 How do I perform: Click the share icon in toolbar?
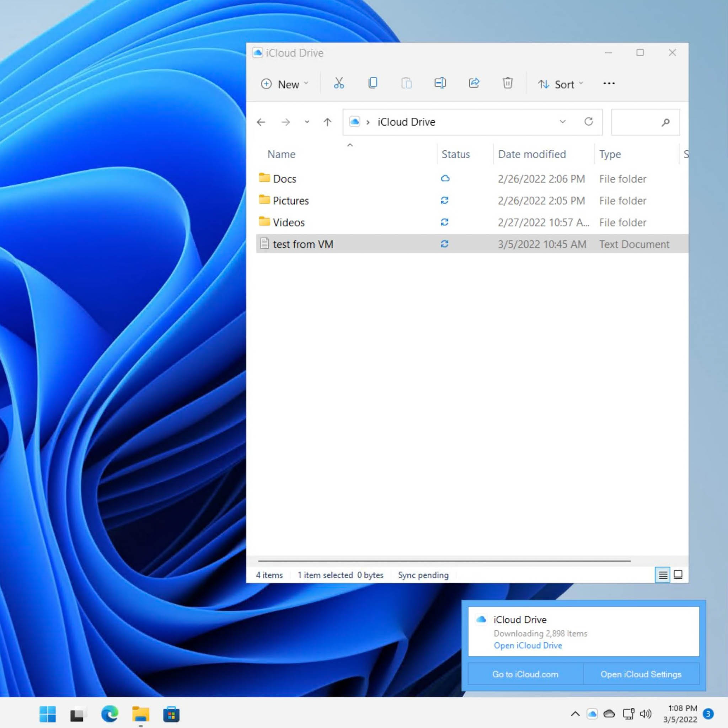tap(473, 83)
